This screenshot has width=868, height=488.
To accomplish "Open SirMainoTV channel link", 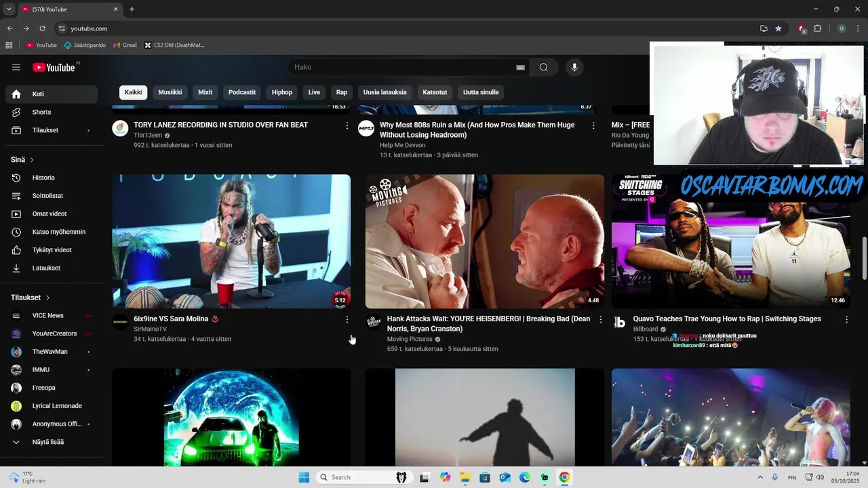I will [x=150, y=329].
